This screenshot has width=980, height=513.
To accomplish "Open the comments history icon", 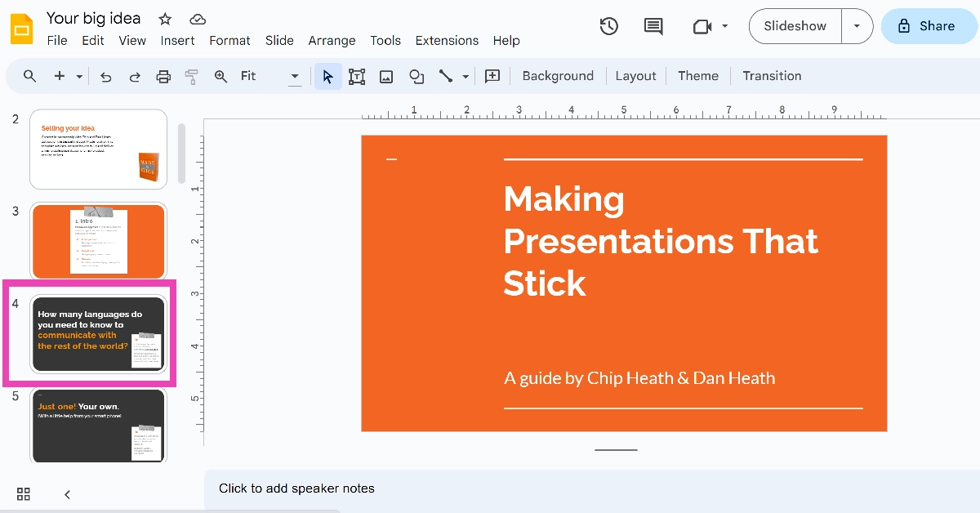I will tap(653, 26).
